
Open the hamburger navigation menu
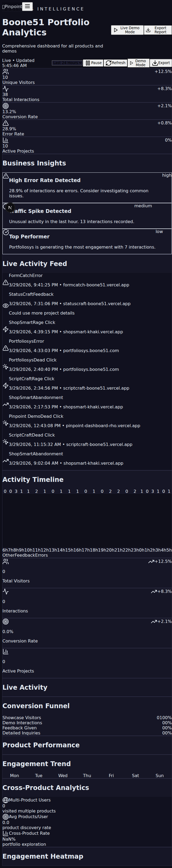click(x=27, y=6)
